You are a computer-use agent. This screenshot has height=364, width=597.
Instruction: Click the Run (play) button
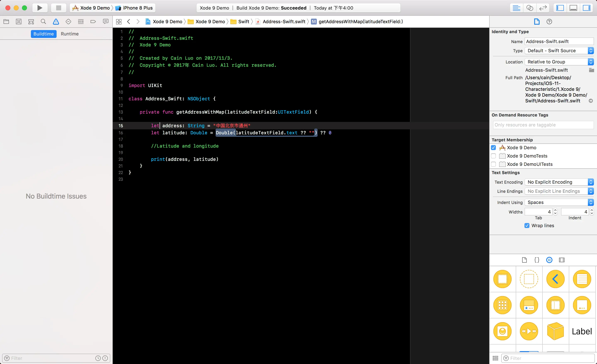[40, 8]
